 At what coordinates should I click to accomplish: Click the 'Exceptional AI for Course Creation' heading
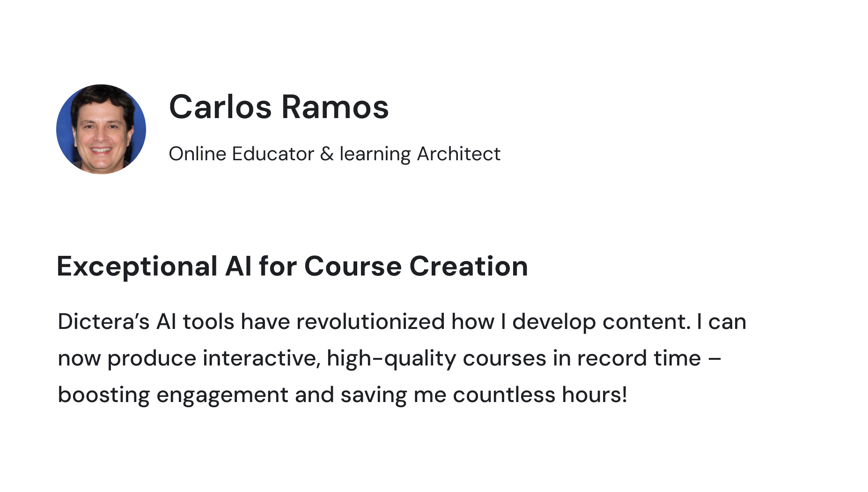[x=292, y=267]
